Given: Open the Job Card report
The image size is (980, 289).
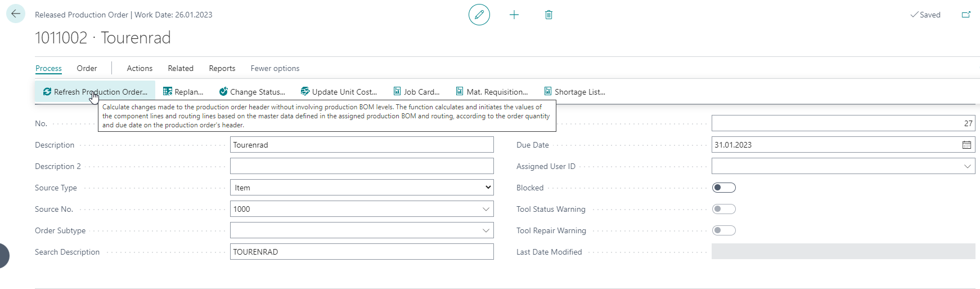Looking at the screenshot, I should coord(416,92).
